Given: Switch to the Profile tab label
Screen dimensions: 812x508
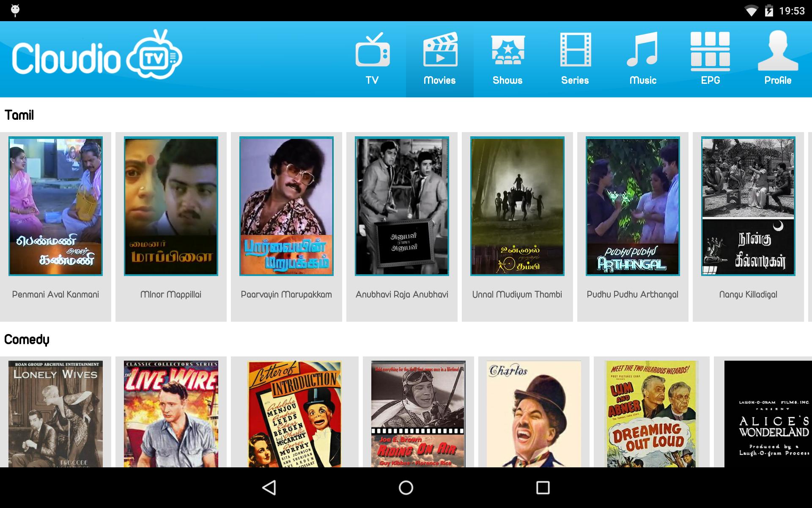Looking at the screenshot, I should (778, 80).
